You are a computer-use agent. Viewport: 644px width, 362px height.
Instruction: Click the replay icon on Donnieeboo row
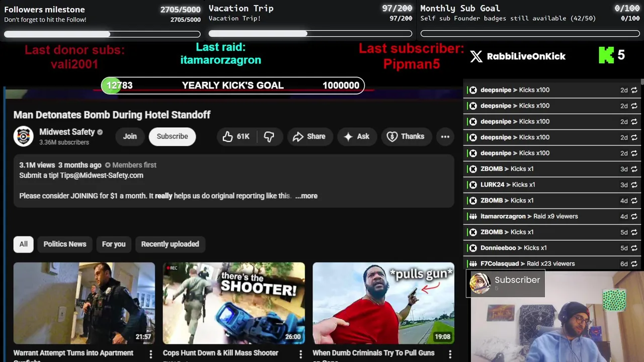[634, 248]
